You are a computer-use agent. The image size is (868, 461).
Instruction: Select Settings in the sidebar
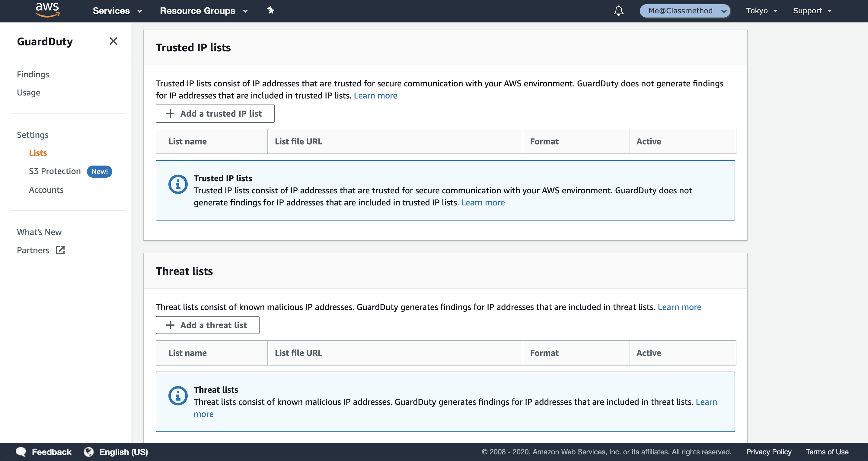pyautogui.click(x=33, y=134)
